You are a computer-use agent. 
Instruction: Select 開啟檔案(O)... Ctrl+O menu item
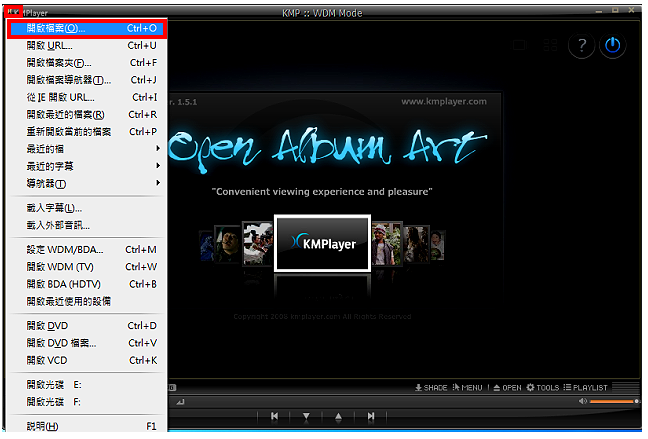click(87, 28)
